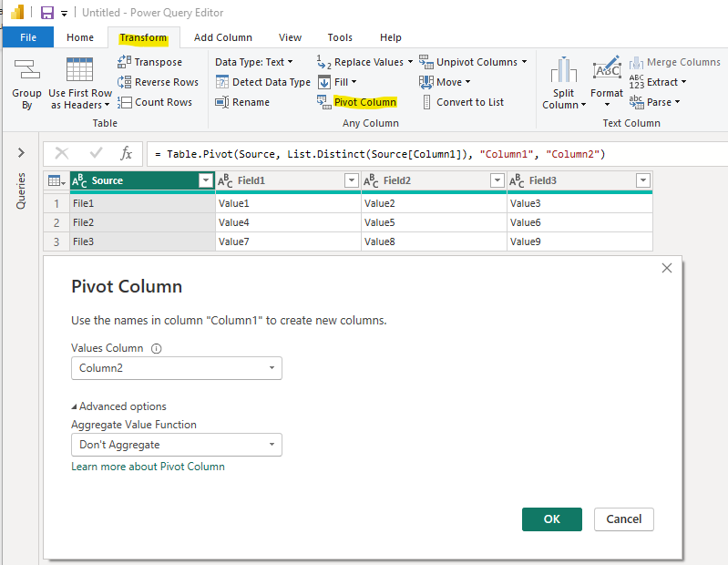Select cell Value7 in Field1 column
728x565 pixels.
click(288, 241)
